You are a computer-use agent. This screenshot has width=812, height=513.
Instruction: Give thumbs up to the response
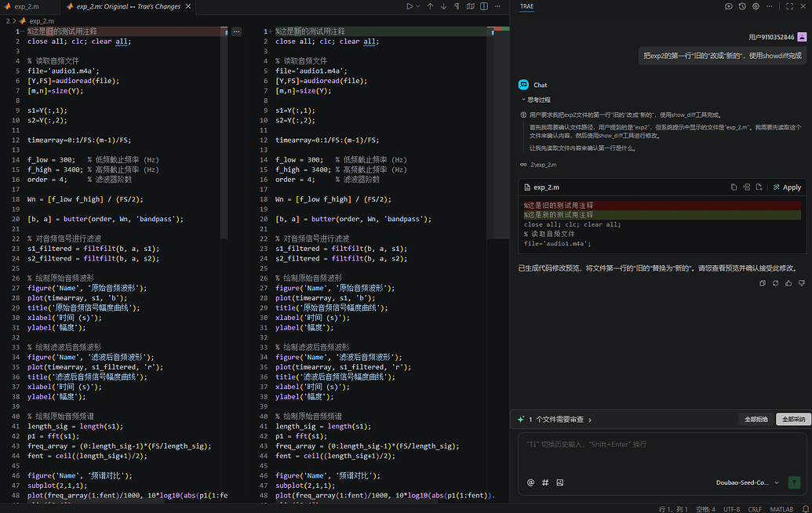(x=788, y=283)
